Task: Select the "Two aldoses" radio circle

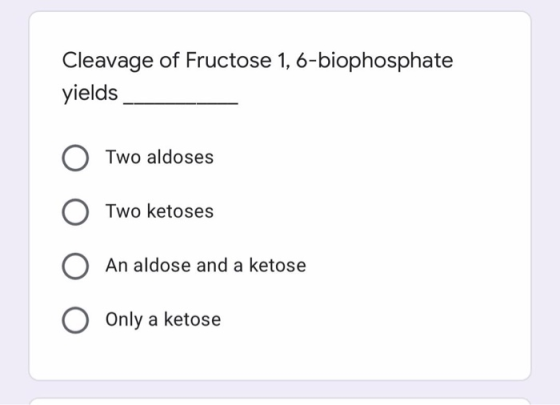Action: [x=75, y=158]
